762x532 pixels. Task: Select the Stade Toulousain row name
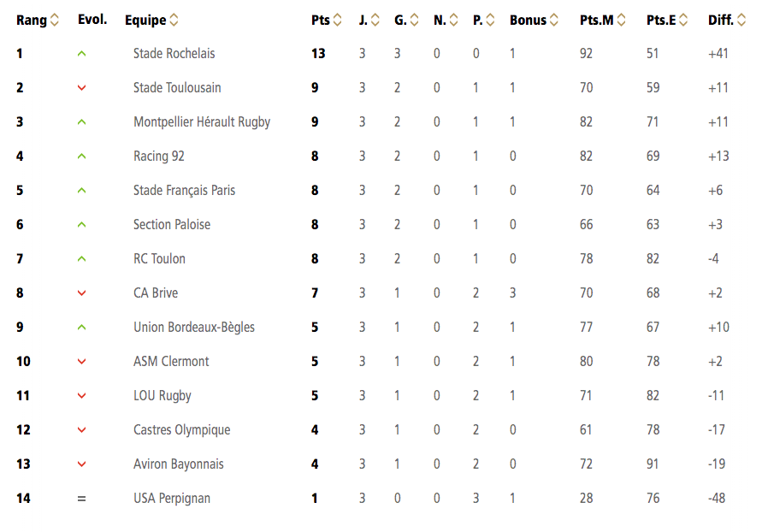click(x=177, y=87)
